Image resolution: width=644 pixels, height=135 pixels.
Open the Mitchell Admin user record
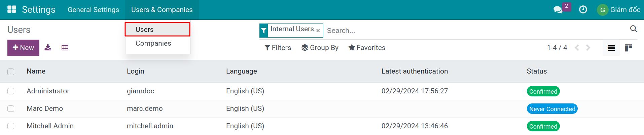[x=50, y=126]
